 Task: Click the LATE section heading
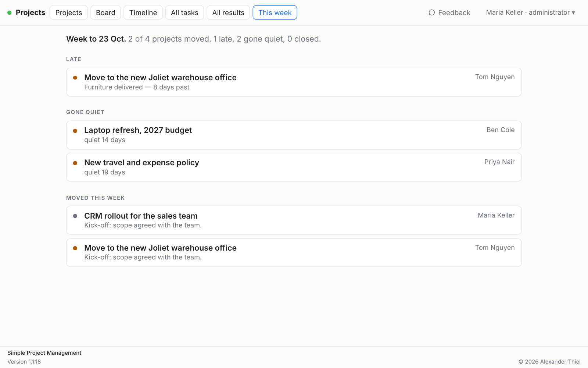pos(73,59)
